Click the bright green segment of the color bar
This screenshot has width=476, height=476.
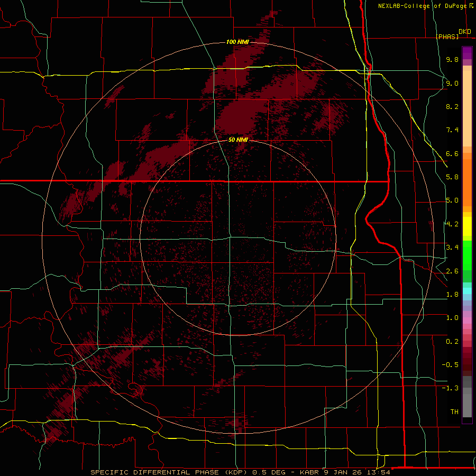467,255
